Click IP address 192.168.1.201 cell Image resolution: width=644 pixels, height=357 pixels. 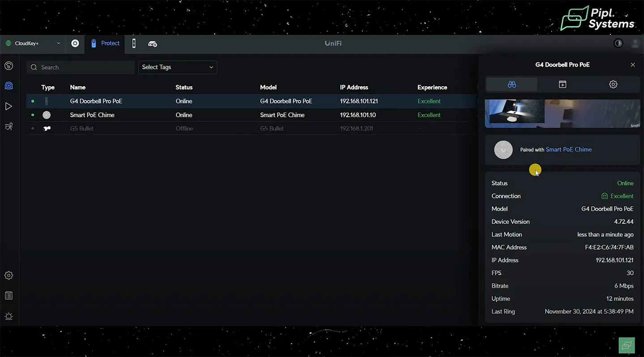[356, 129]
